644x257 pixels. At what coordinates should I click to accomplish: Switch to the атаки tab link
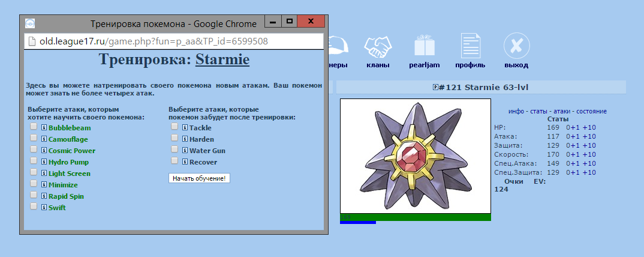562,112
